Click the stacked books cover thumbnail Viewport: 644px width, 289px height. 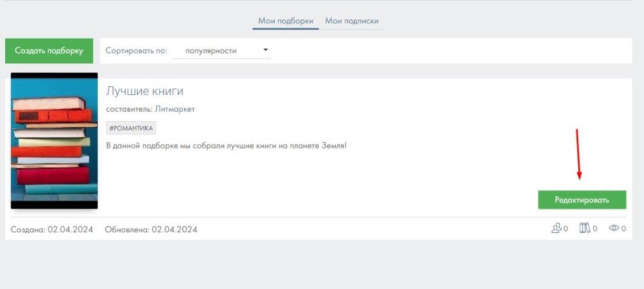[x=54, y=141]
